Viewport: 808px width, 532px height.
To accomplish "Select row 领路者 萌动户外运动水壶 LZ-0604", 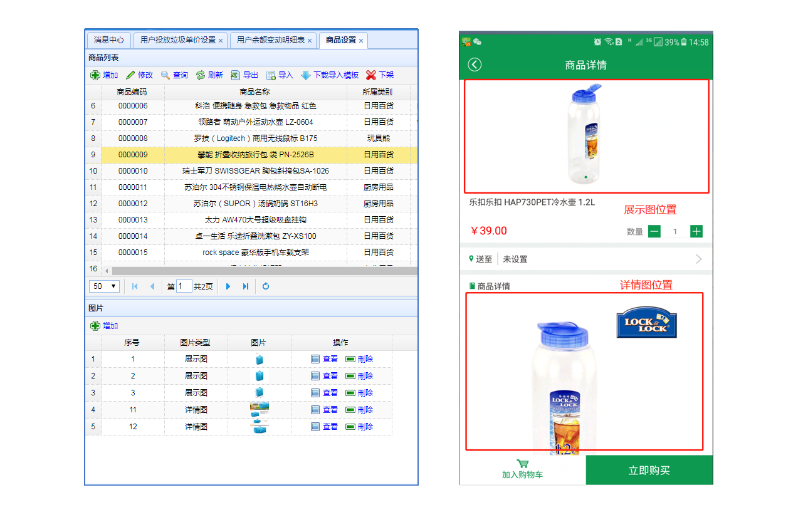I will tap(251, 122).
